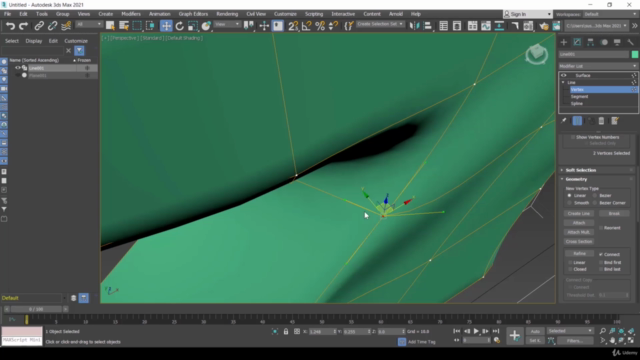Image resolution: width=640 pixels, height=360 pixels.
Task: Open the Create Selection Set dropdown
Action: coord(380,24)
